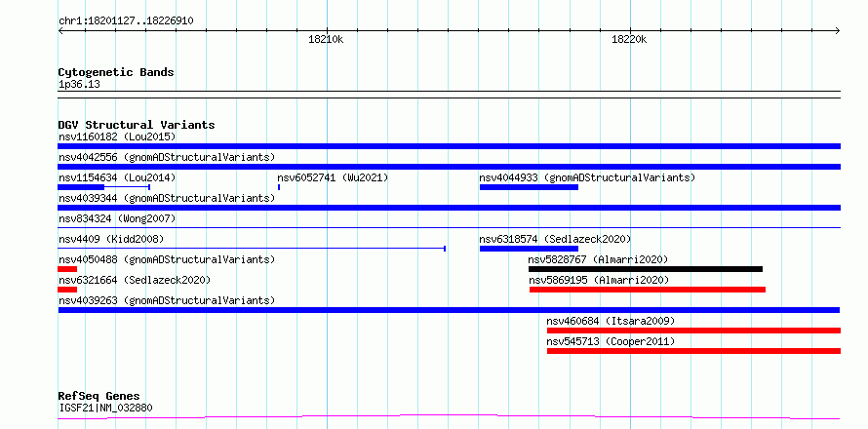The image size is (868, 429).
Task: Open nsv4050488 (gnomADStructuralVariants) label
Action: (x=167, y=259)
